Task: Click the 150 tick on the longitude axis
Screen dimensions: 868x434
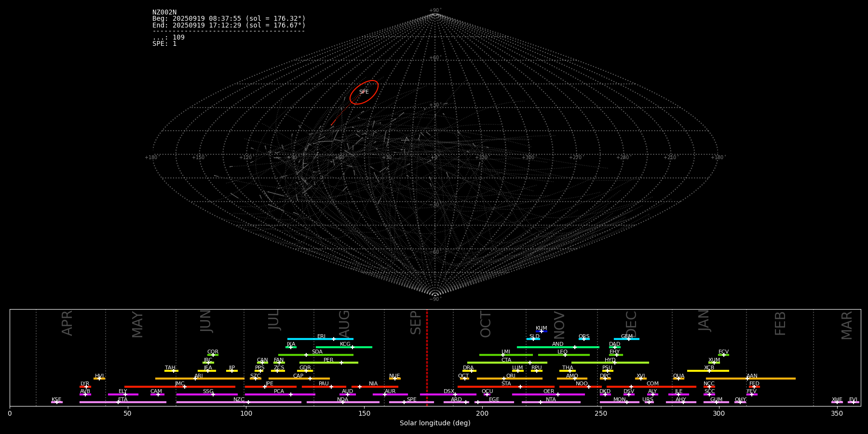Action: 364,413
